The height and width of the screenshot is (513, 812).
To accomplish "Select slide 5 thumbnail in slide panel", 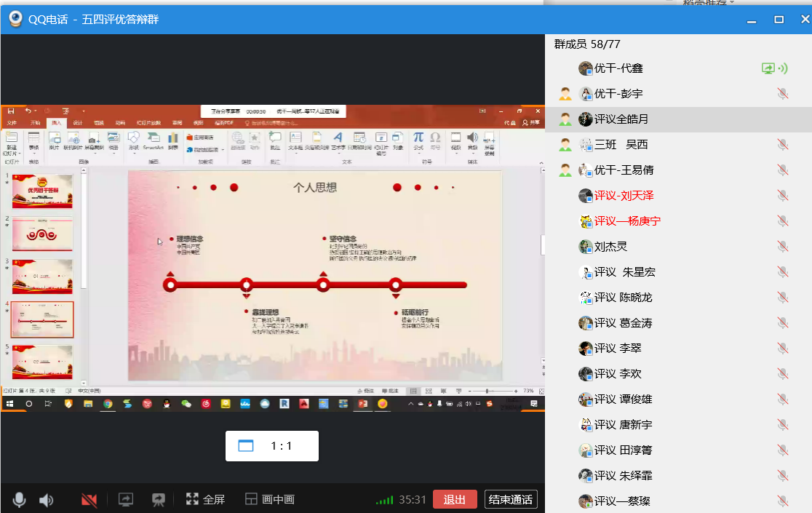I will coord(42,362).
